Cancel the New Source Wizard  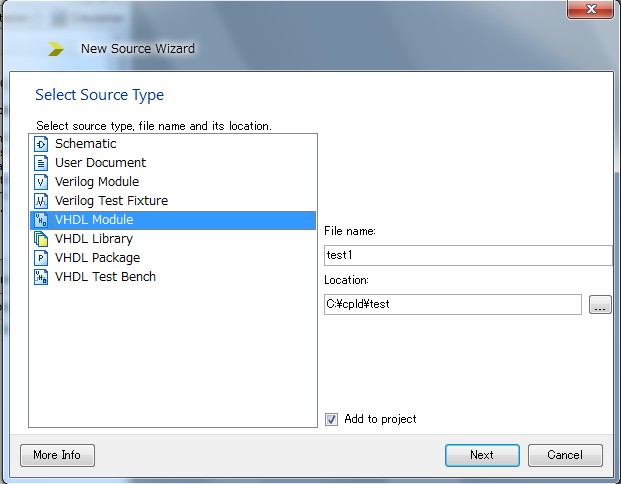coord(565,455)
